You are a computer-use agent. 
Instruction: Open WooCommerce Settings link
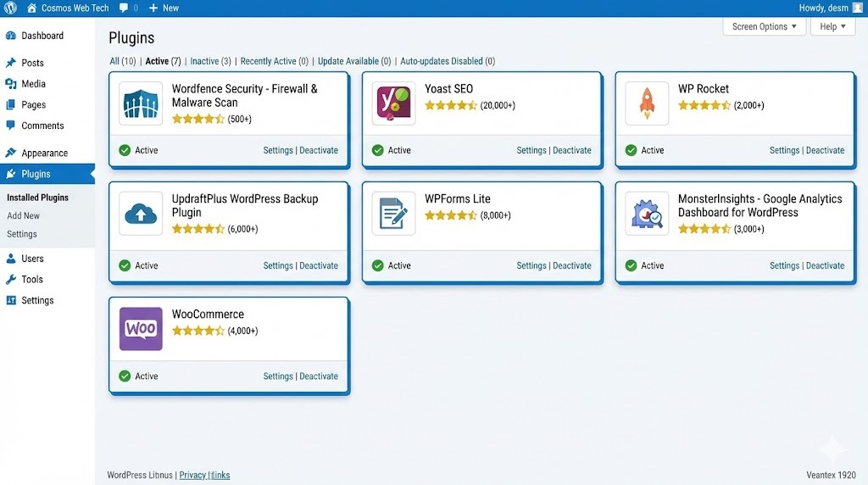pos(278,376)
